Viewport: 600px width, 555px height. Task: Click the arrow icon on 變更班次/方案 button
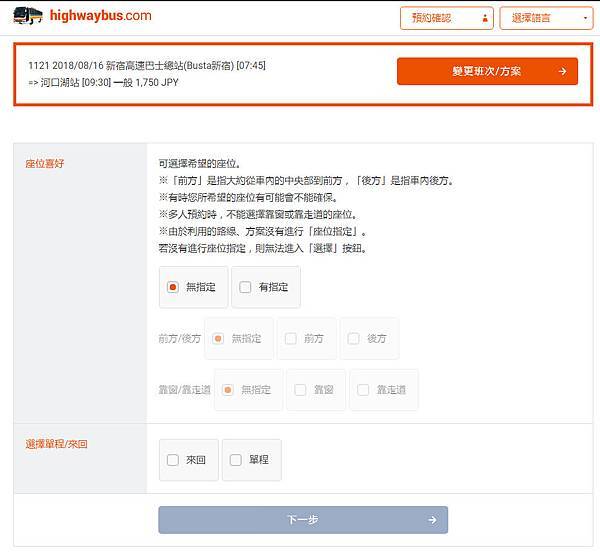pyautogui.click(x=562, y=71)
